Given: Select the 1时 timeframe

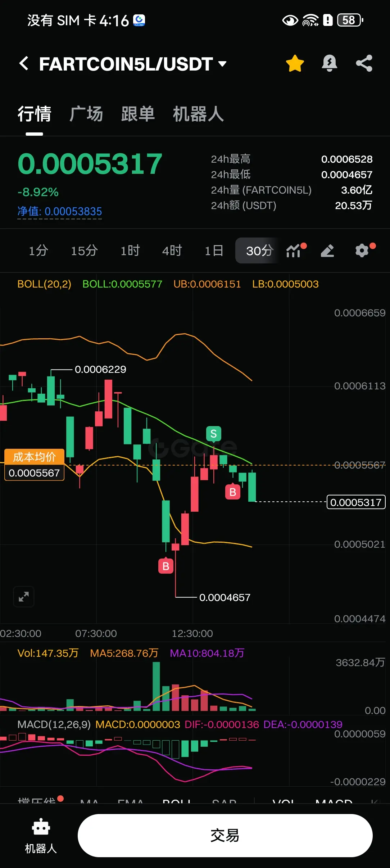Looking at the screenshot, I should [x=130, y=250].
